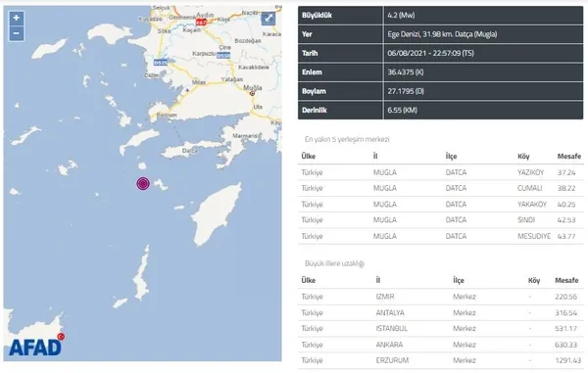Click the Datça label on the map
This screenshot has width=588, height=373.
pos(190,151)
